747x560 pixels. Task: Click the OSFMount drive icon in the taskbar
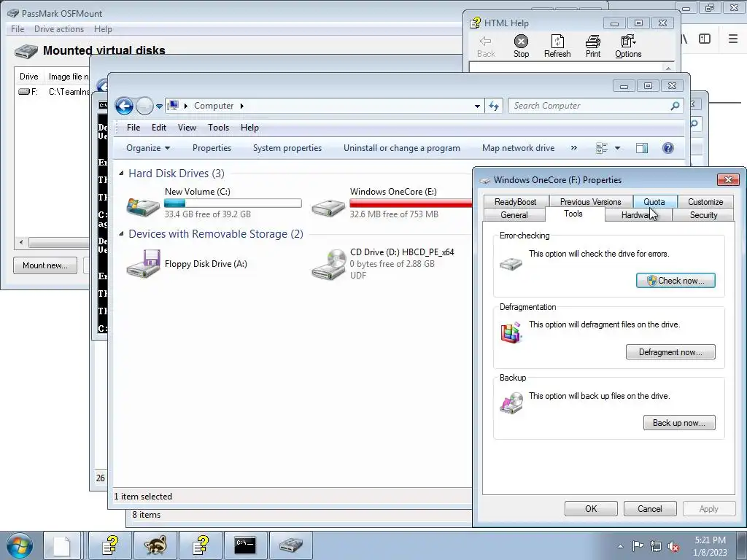pyautogui.click(x=290, y=545)
